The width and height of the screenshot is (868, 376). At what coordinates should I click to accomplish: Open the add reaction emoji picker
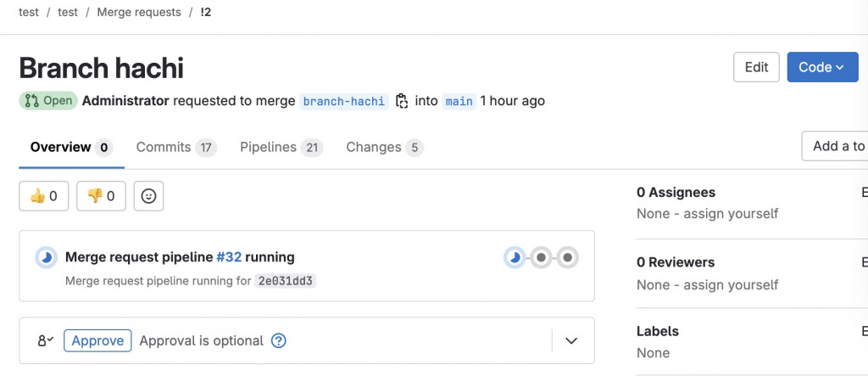click(x=148, y=196)
